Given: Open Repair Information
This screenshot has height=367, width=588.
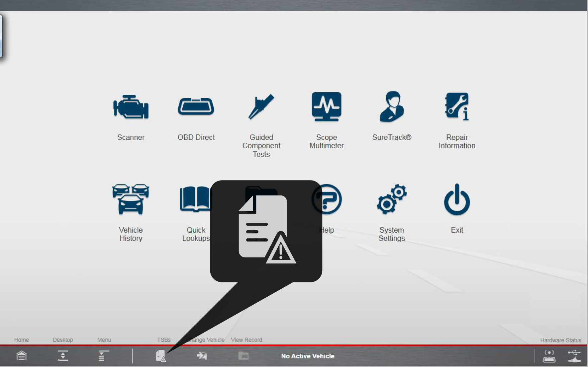Looking at the screenshot, I should tap(457, 107).
